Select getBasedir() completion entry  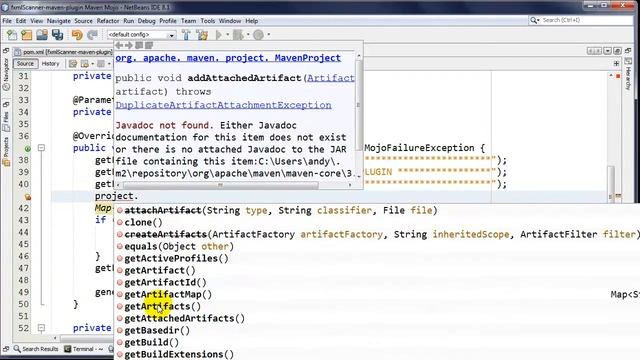(153, 330)
